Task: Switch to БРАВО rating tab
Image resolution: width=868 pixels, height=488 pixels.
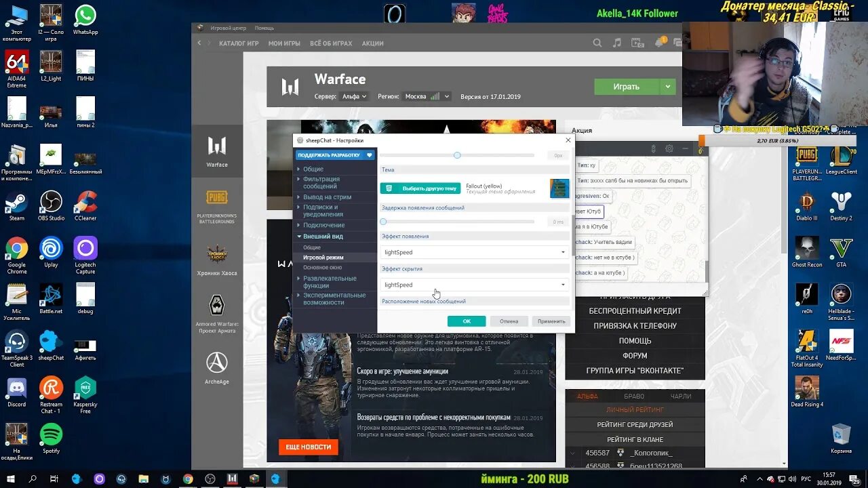Action: 634,396
